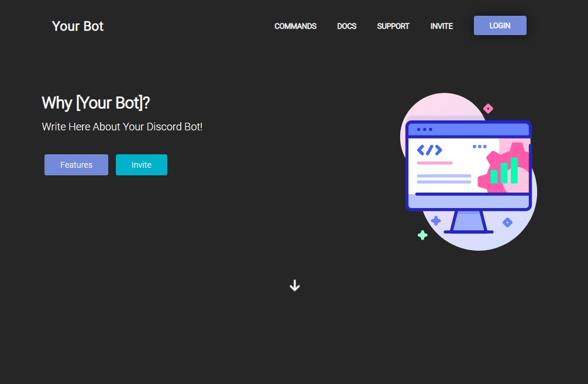588x384 pixels.
Task: Click the downward scroll arrow icon
Action: (294, 285)
